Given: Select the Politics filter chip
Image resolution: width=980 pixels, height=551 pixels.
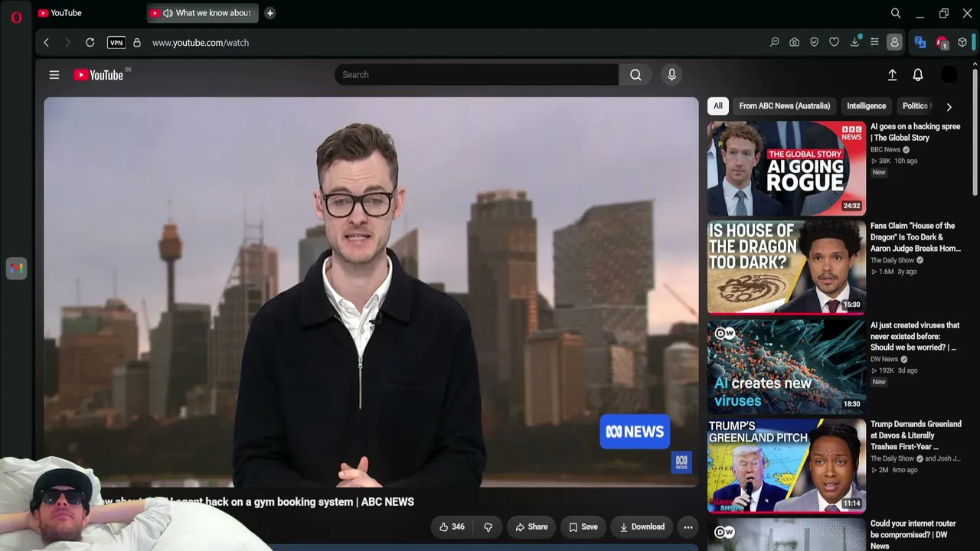Looking at the screenshot, I should pyautogui.click(x=914, y=106).
